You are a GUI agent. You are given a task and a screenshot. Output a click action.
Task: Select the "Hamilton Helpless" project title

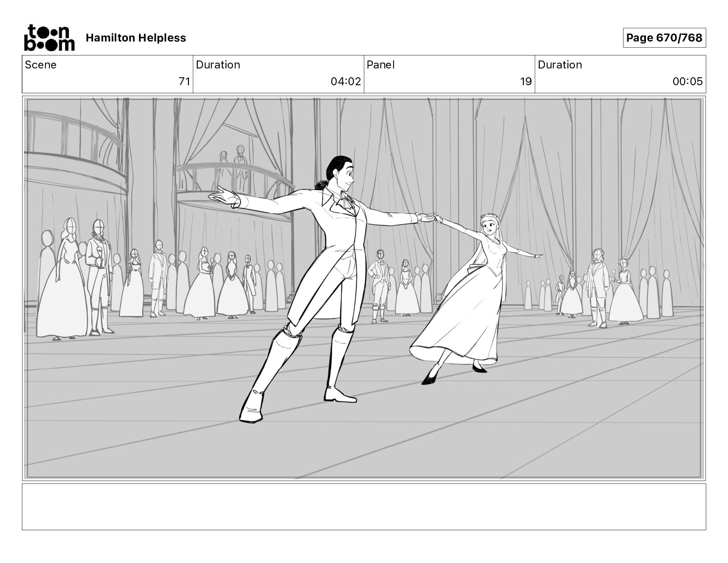pos(136,38)
